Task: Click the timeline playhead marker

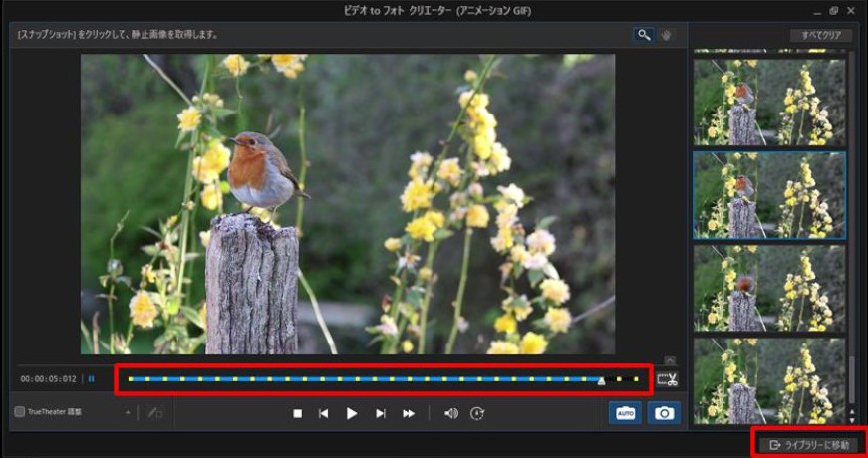Action: [601, 380]
